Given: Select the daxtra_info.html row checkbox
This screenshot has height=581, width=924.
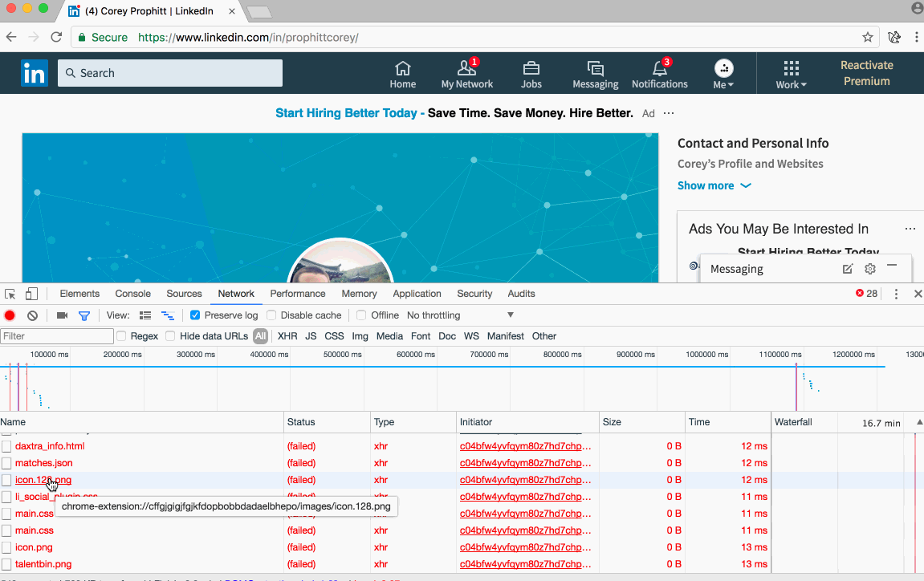Looking at the screenshot, I should (6, 447).
